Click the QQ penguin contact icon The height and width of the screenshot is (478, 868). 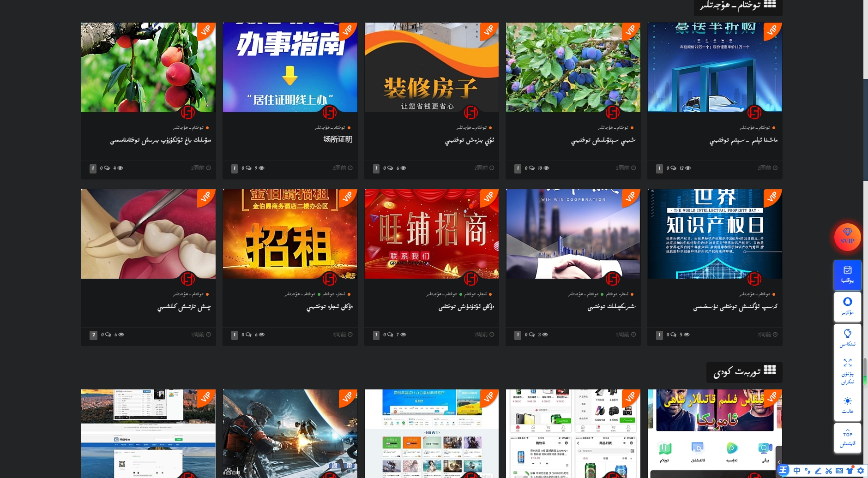click(x=847, y=306)
